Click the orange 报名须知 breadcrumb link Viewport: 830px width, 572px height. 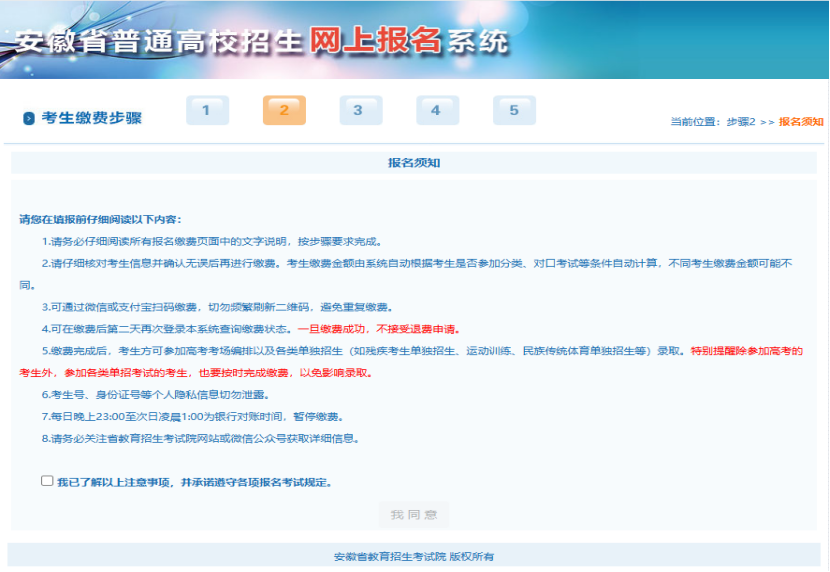pyautogui.click(x=801, y=121)
